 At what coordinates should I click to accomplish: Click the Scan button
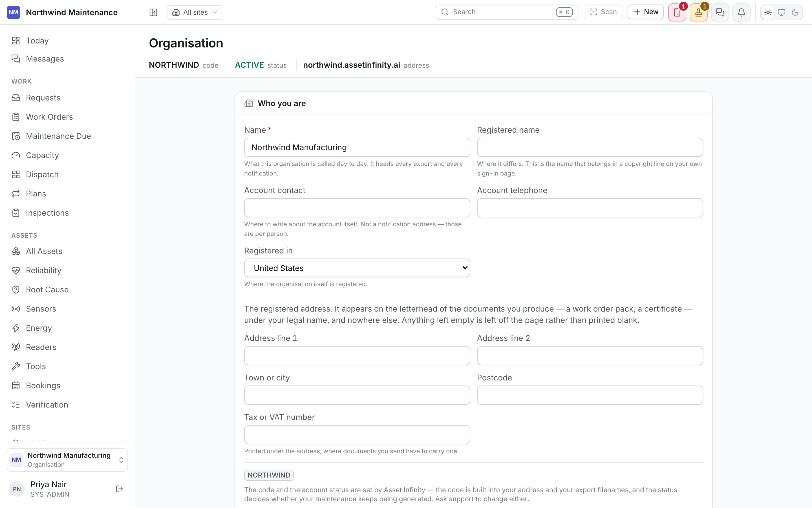tap(603, 12)
